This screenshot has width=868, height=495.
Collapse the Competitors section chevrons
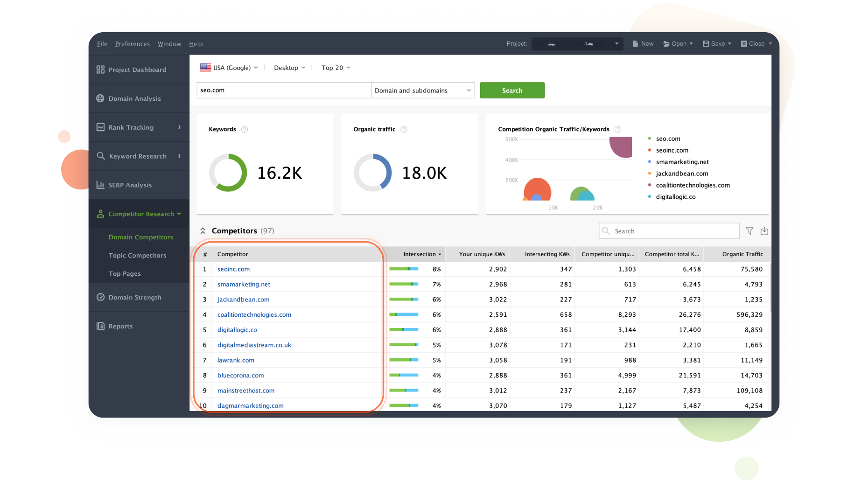[x=203, y=231]
